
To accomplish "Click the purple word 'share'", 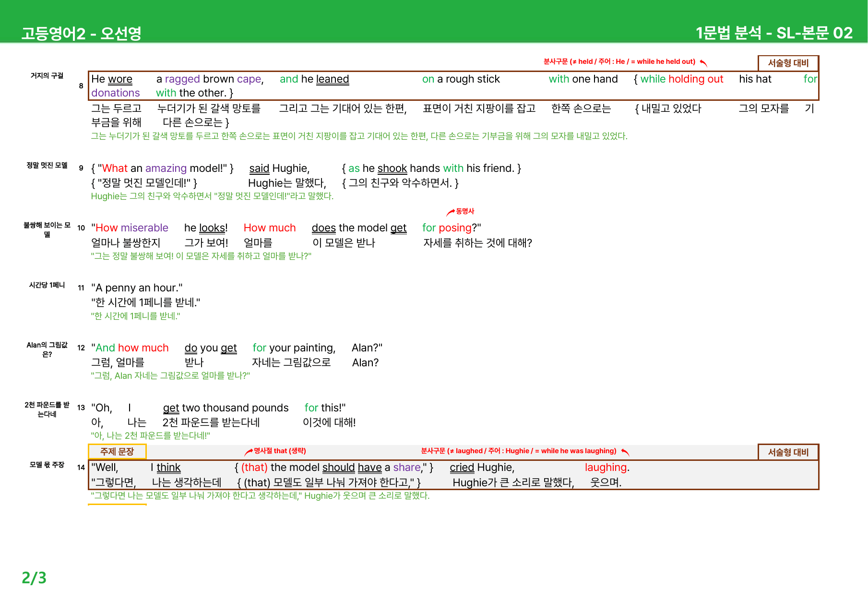I will pos(407,468).
